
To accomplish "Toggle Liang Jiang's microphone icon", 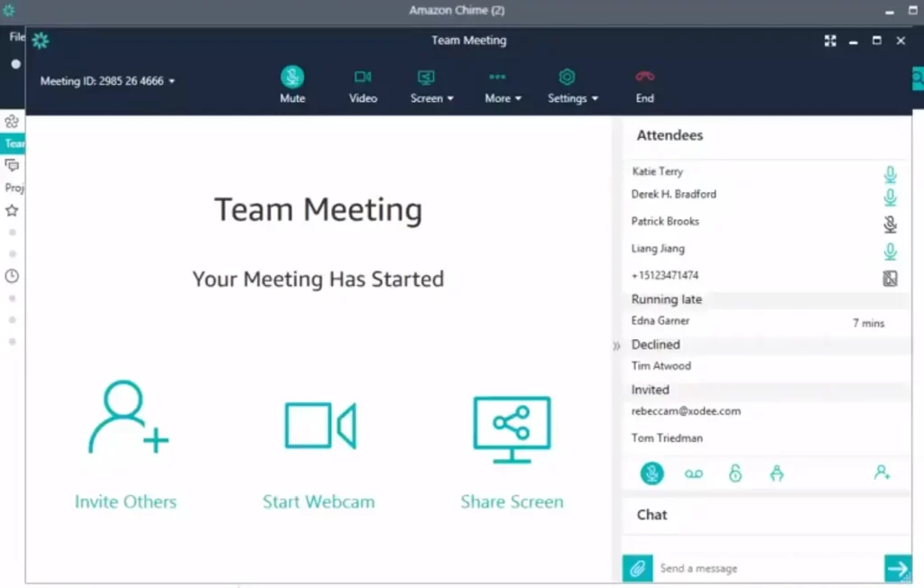I will 890,252.
